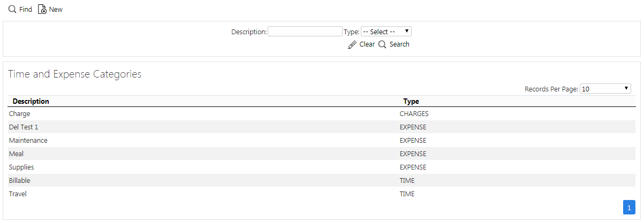Viewport: 644px width, 223px height.
Task: Select the Meal category row
Action: pyautogui.click(x=322, y=154)
